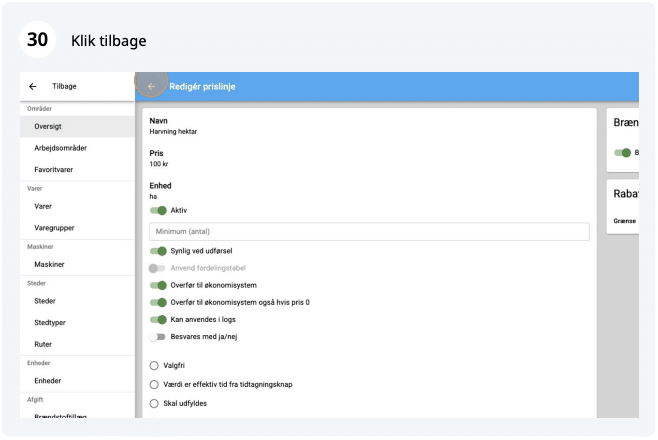Navigate to Maskiner menu item
The image size is (658, 440).
(51, 265)
